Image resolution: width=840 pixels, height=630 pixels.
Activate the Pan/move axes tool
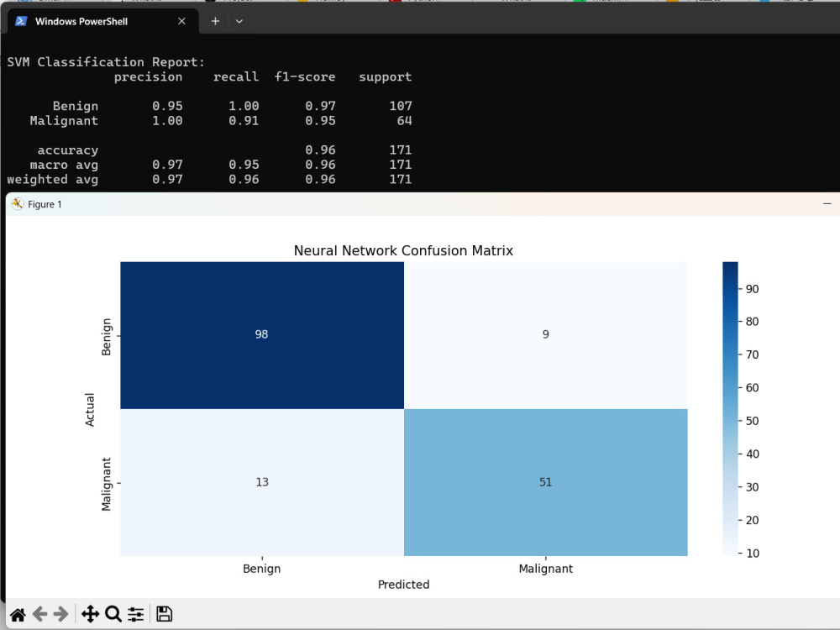[91, 614]
